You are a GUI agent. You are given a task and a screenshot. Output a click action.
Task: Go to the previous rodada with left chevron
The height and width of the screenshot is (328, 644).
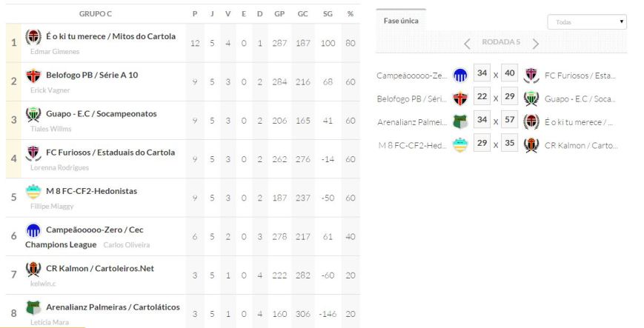pyautogui.click(x=468, y=43)
